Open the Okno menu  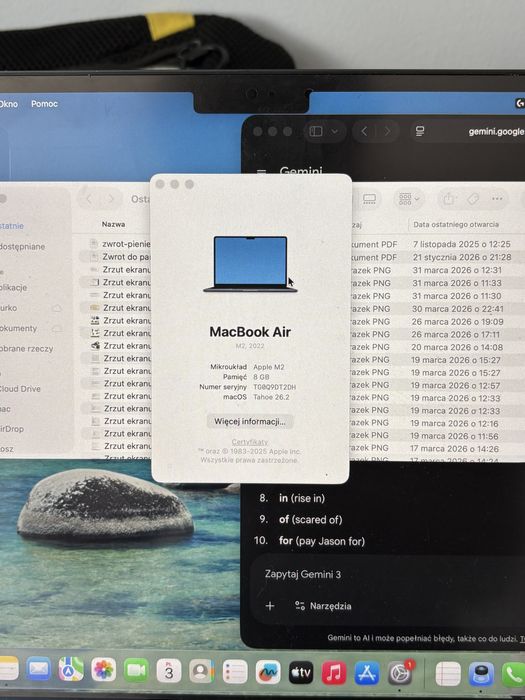8,104
